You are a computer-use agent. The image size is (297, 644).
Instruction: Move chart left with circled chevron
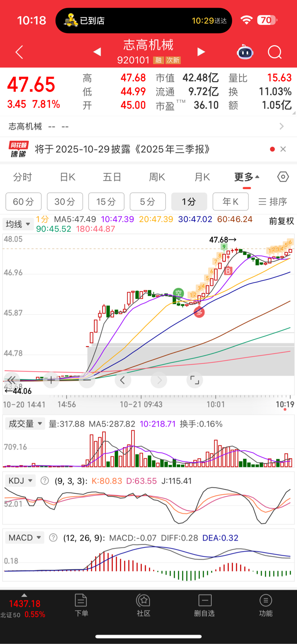tap(123, 380)
